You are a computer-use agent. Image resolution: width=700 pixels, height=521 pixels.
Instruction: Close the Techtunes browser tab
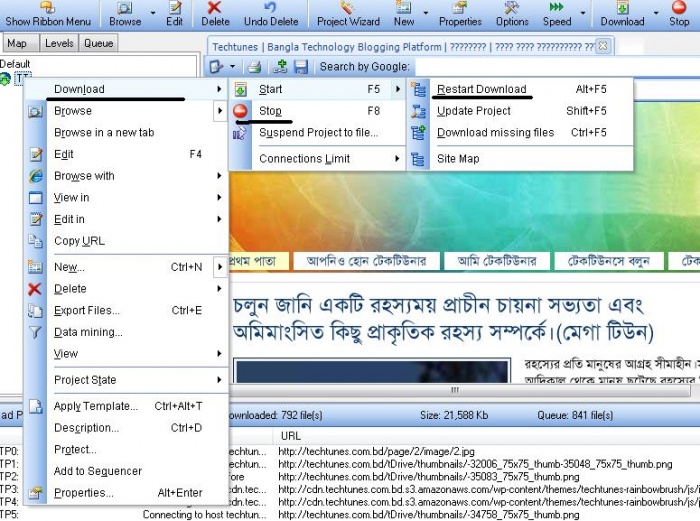tap(603, 46)
